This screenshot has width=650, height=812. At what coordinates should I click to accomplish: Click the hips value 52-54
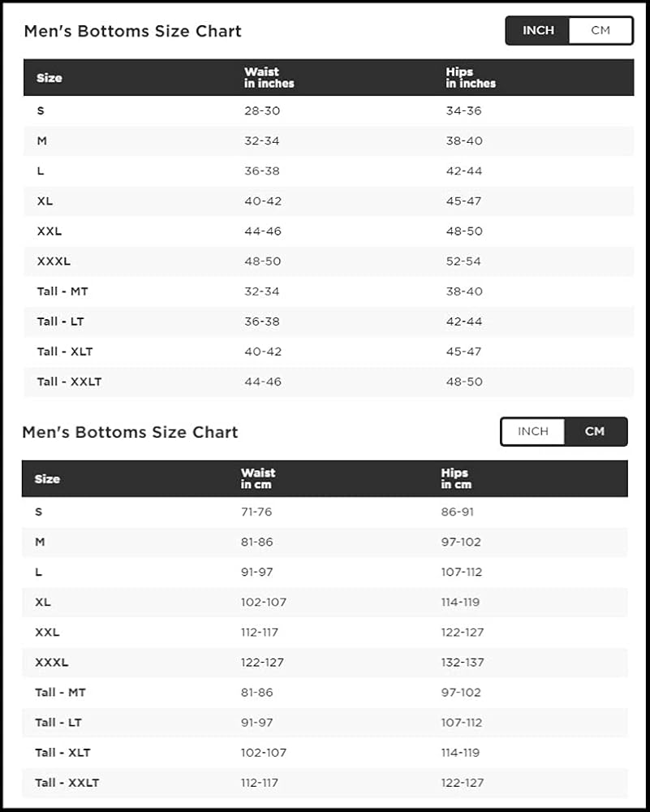(x=463, y=261)
